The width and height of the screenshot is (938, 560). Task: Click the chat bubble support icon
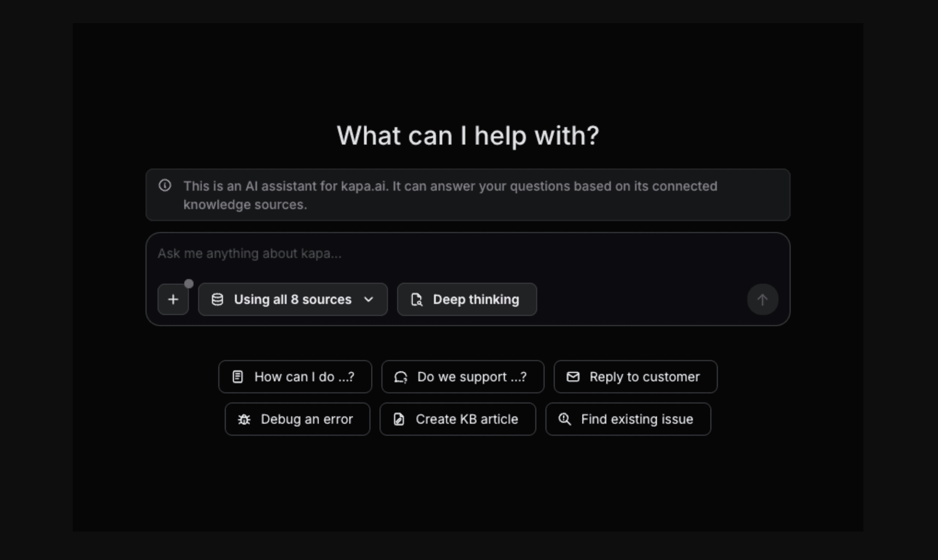point(401,377)
